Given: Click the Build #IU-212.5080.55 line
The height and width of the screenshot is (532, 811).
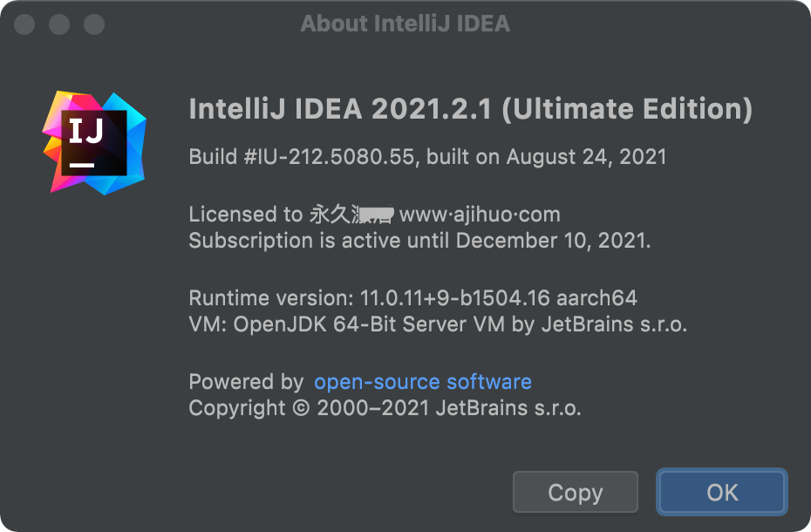Looking at the screenshot, I should point(427,156).
